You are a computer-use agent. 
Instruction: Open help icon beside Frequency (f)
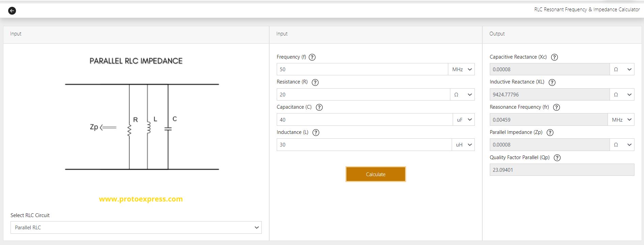point(312,57)
